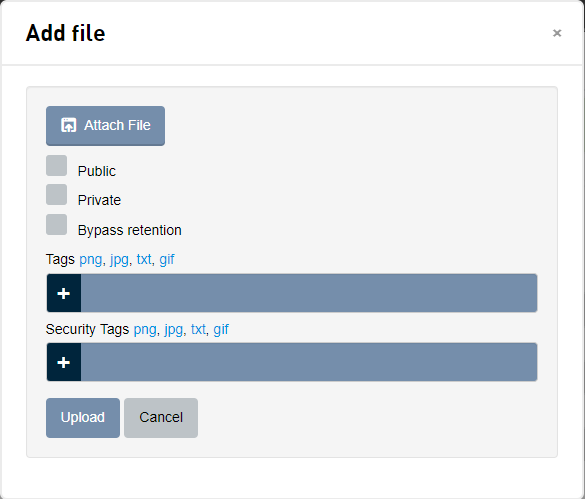Toggle the Bypass retention checkbox

click(56, 224)
